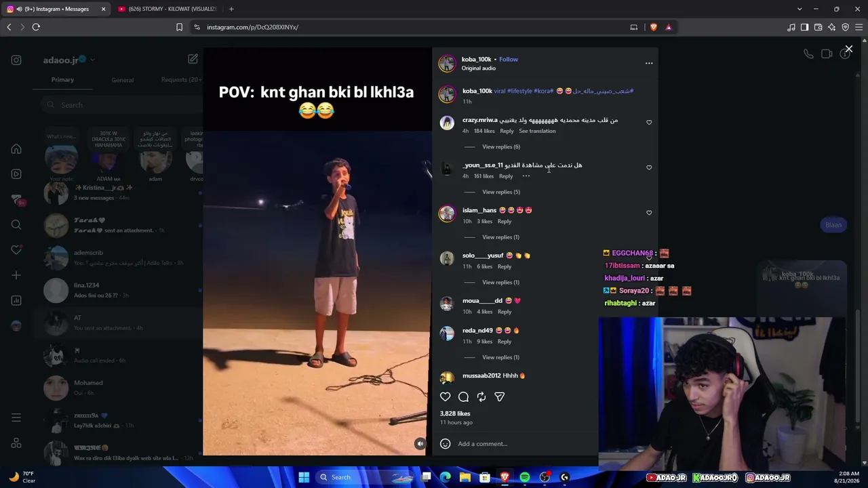Select the Instagram Messages browser tab
Viewport: 868px width, 488px height.
pos(56,9)
